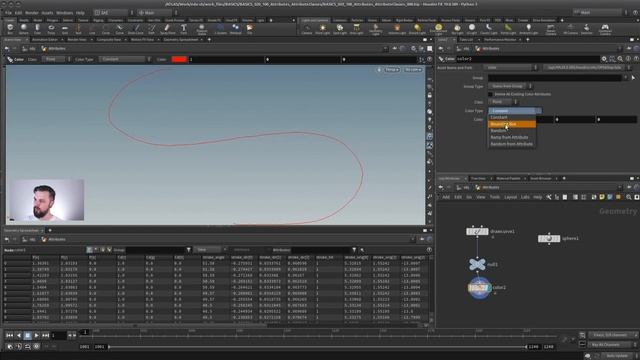The width and height of the screenshot is (640, 360).
Task: Open the Color Type dropdown in the parameter pane
Action: pos(515,111)
